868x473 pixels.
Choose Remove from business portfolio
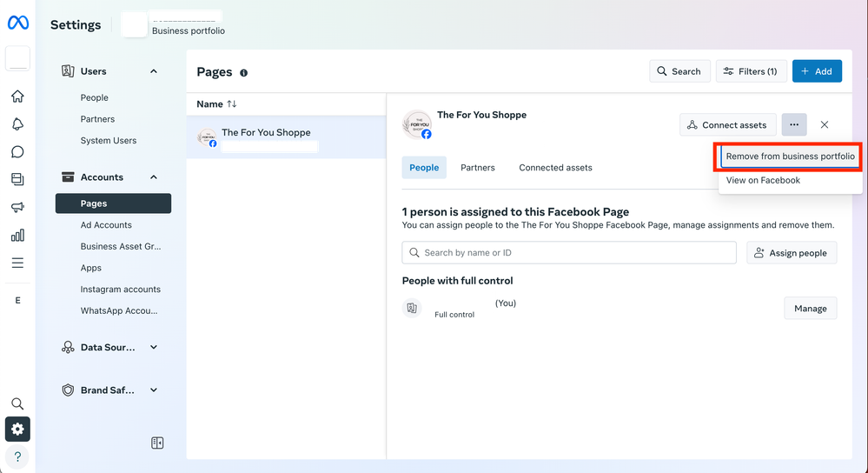(790, 157)
